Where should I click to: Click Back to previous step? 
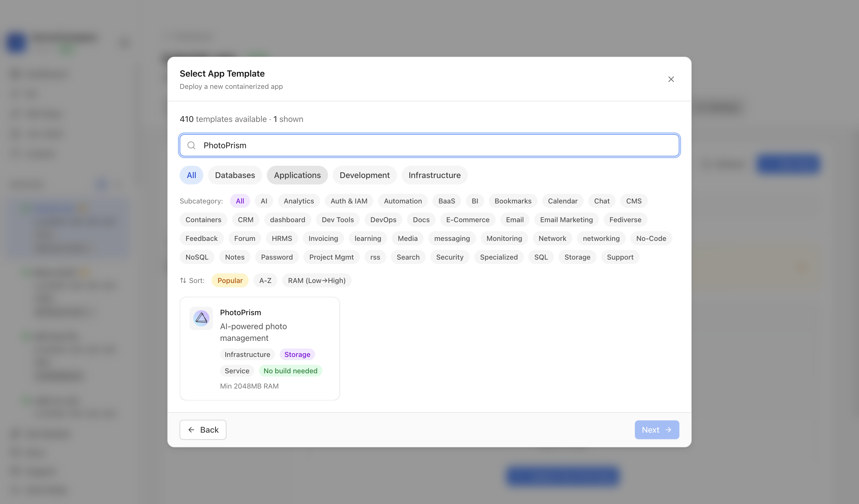coord(203,430)
